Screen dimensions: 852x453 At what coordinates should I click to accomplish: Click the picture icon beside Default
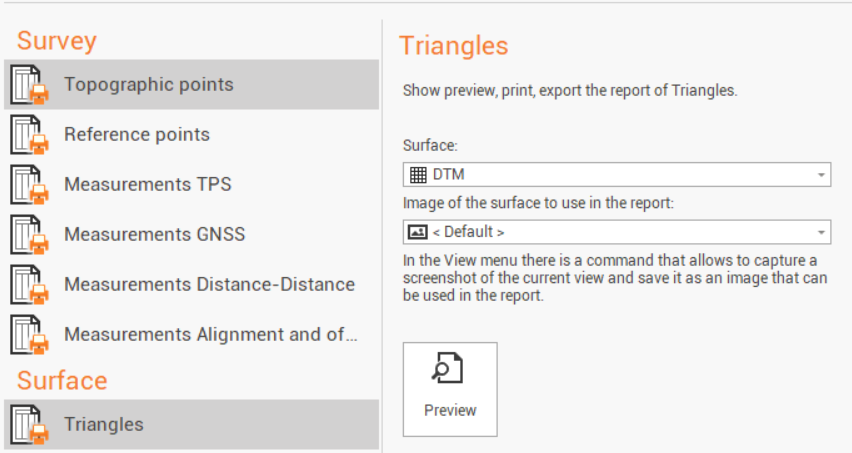point(418,232)
